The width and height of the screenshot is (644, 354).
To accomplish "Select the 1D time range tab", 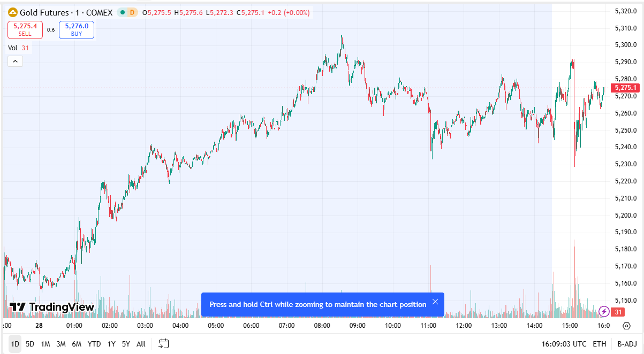I will click(x=15, y=344).
